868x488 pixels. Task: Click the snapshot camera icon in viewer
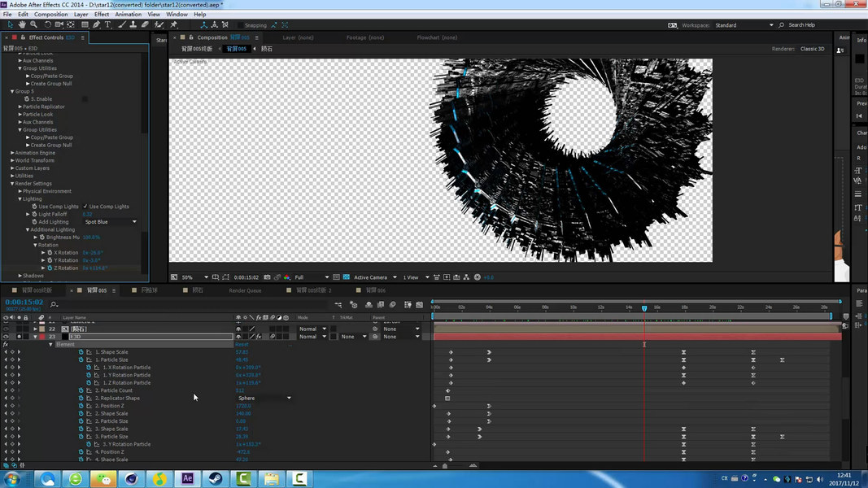click(268, 277)
